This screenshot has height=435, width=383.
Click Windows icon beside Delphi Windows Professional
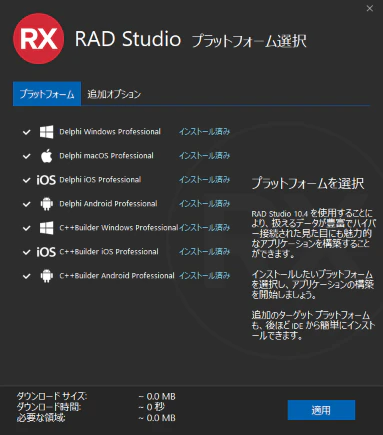[x=46, y=132]
